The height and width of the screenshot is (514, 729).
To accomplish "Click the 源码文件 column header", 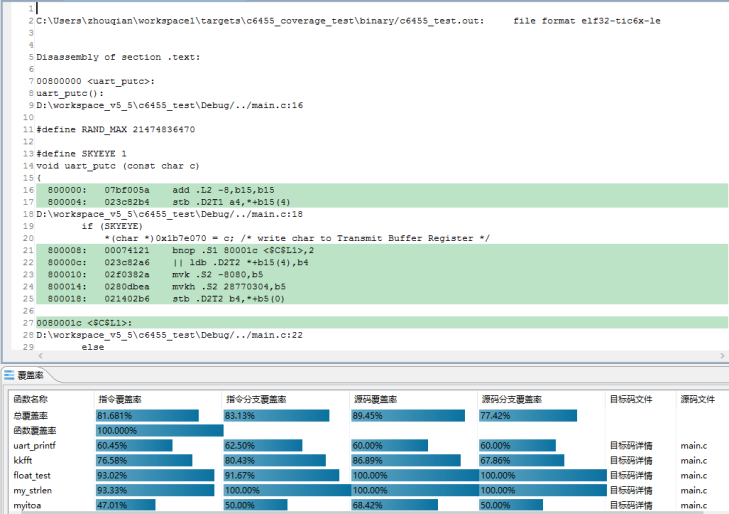I will (x=697, y=399).
